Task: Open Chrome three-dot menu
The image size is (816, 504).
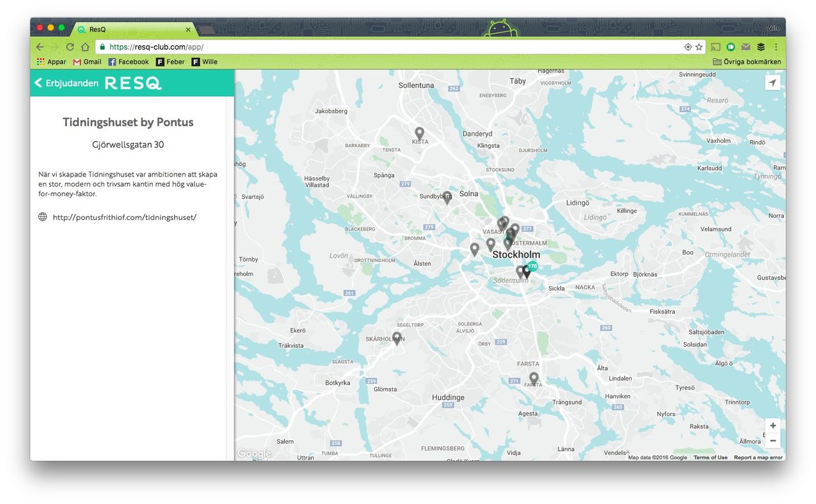Action: (776, 47)
